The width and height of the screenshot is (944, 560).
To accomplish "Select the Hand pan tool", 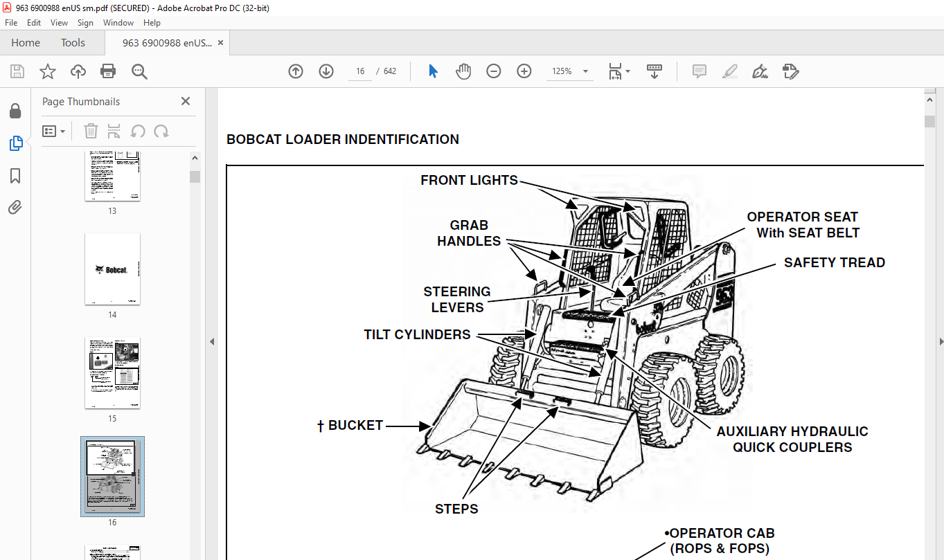I will (x=463, y=71).
